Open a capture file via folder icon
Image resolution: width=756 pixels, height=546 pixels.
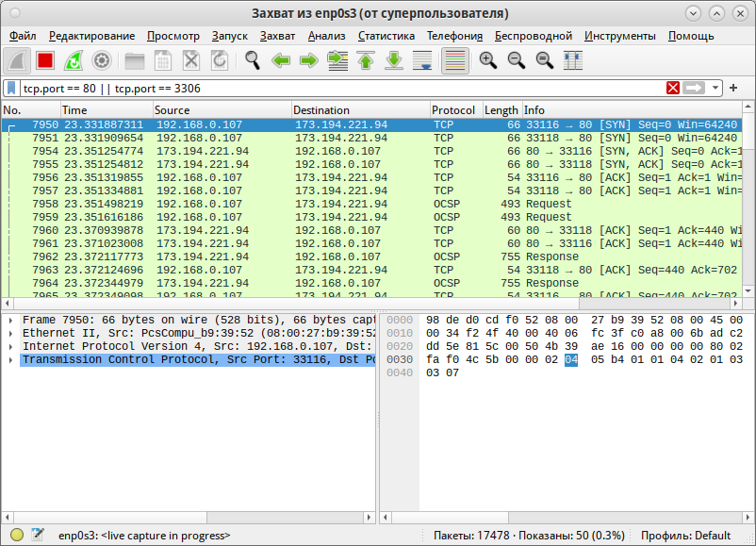click(135, 60)
